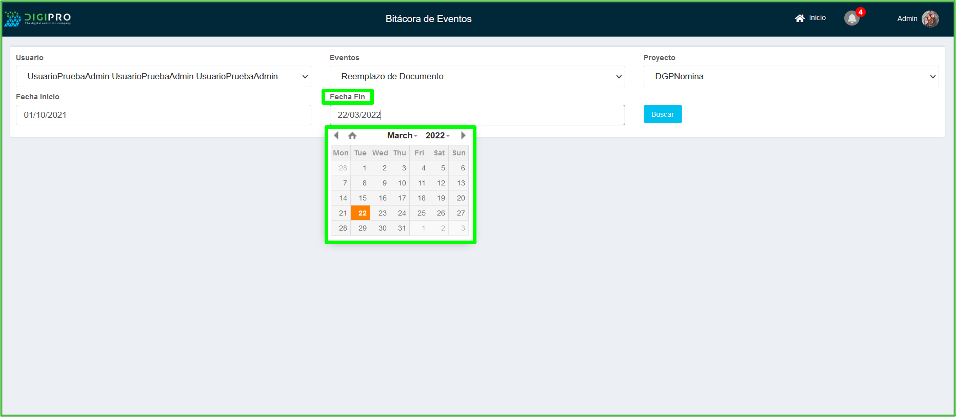The height and width of the screenshot is (418, 956).
Task: Open the March month selector
Action: point(402,135)
